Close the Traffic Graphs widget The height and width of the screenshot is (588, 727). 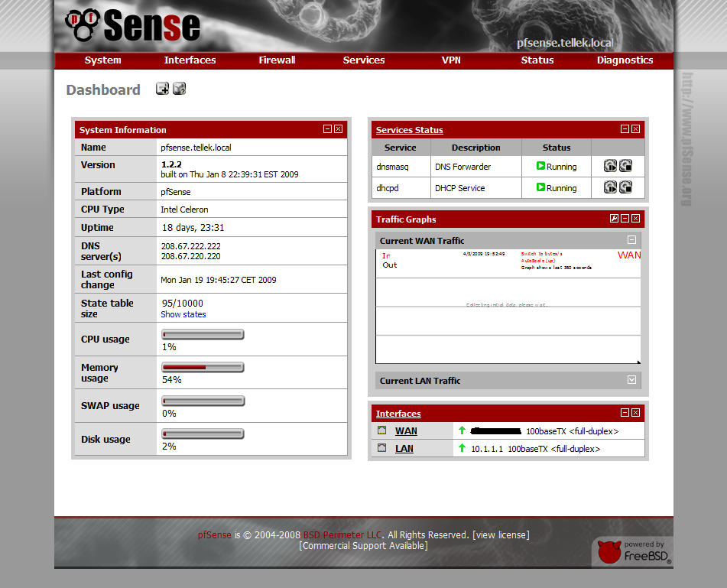(x=636, y=219)
